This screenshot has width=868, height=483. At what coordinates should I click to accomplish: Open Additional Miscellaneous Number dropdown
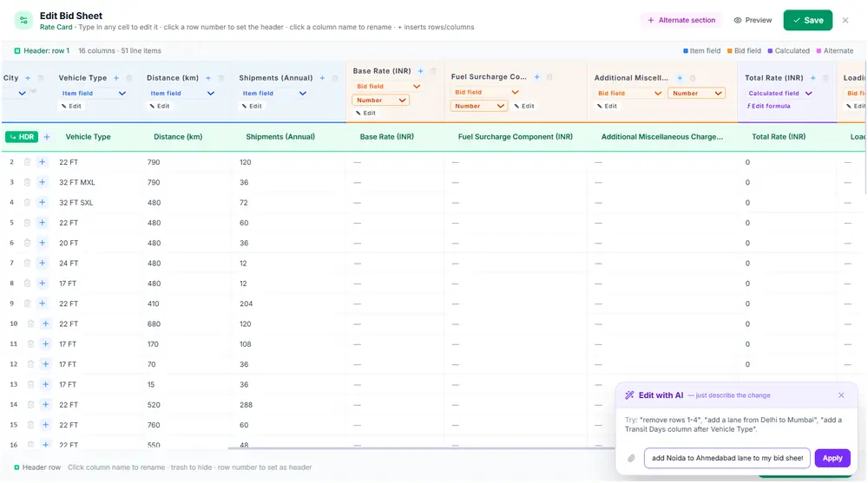pyautogui.click(x=696, y=94)
